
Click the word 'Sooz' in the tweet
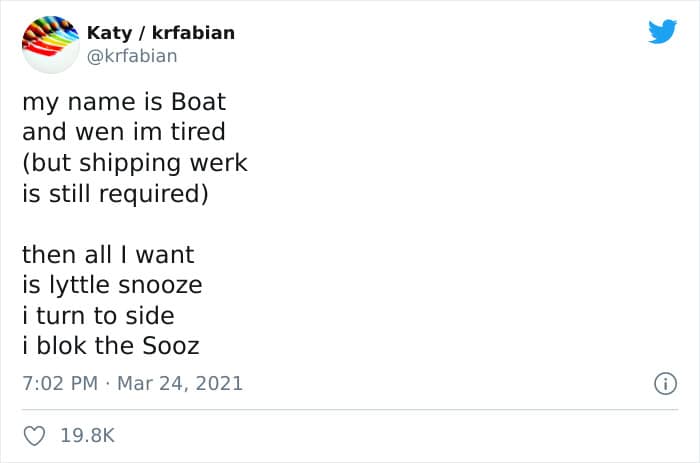[171, 346]
